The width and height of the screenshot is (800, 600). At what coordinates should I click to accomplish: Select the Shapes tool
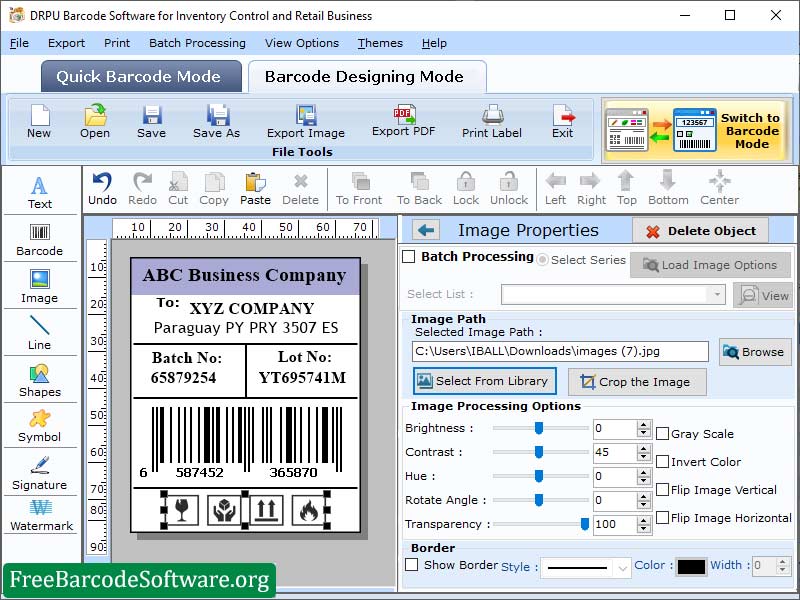tap(40, 378)
